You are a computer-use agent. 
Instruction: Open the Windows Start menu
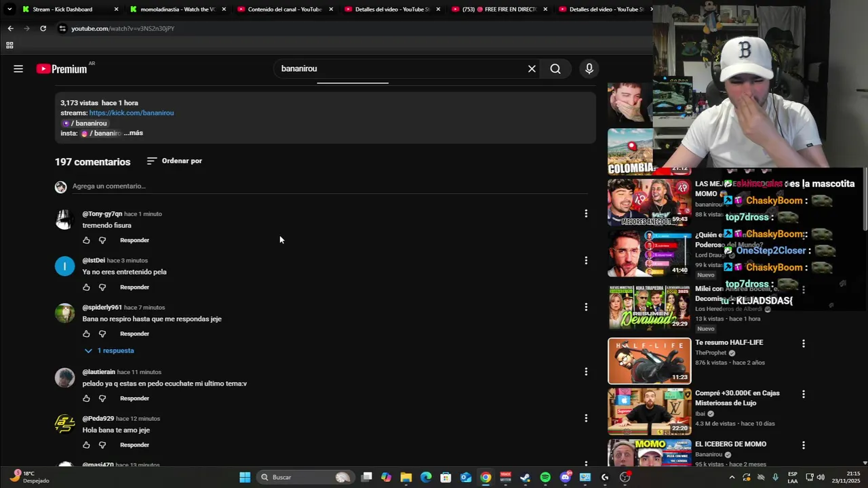(245, 477)
